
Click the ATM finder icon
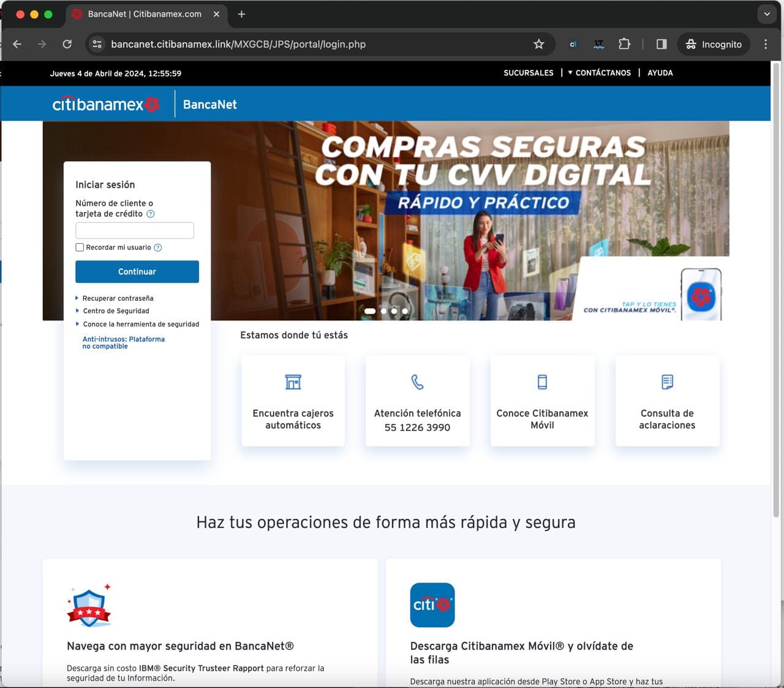point(293,382)
